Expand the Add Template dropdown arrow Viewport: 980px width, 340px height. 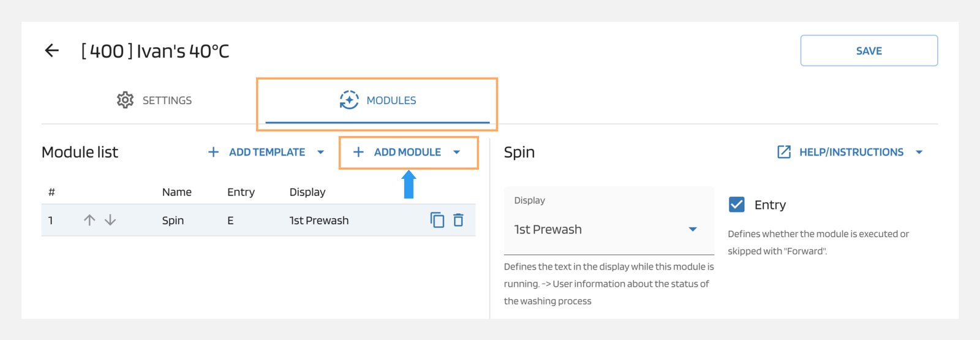point(320,152)
